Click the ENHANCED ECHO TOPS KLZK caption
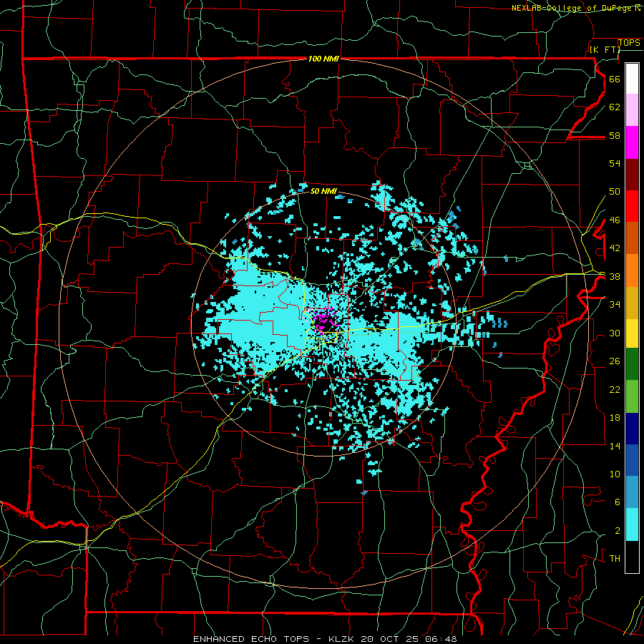 (325, 639)
